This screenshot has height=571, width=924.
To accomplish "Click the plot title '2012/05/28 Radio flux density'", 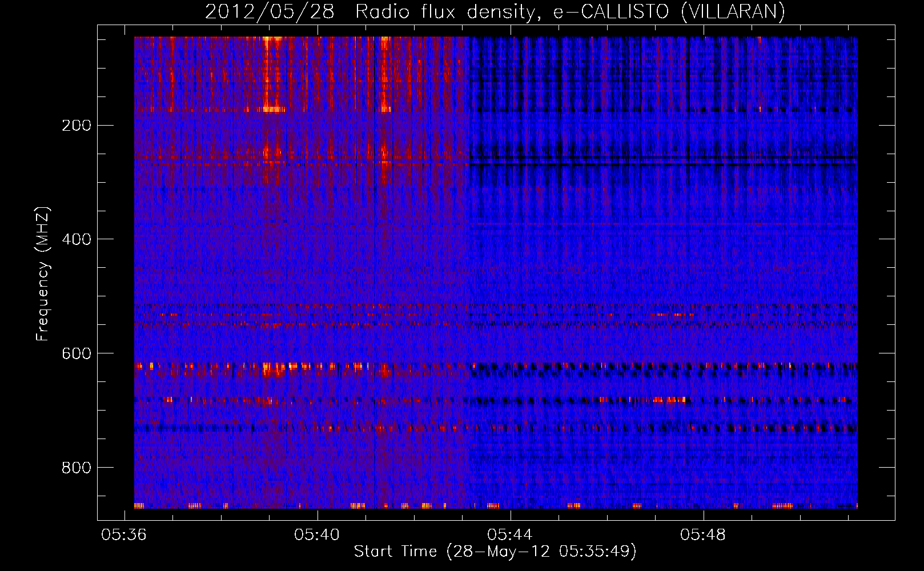I will point(496,11).
